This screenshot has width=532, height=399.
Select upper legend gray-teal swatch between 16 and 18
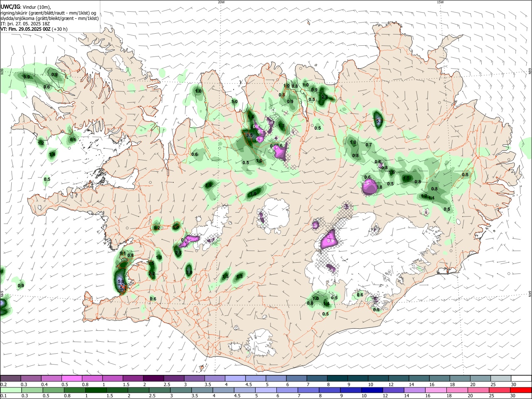(440, 378)
